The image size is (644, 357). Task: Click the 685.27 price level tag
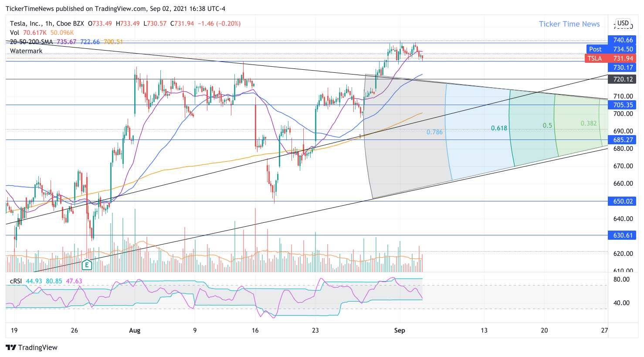tap(622, 139)
